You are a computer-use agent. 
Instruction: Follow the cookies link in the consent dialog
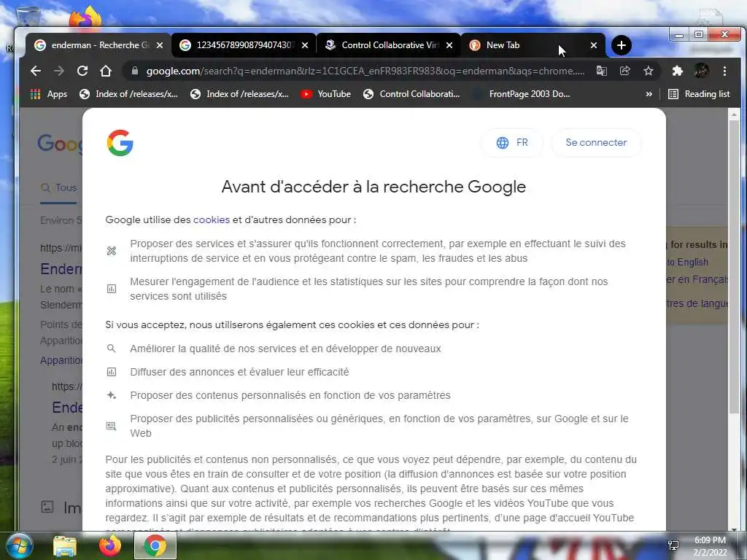click(212, 220)
